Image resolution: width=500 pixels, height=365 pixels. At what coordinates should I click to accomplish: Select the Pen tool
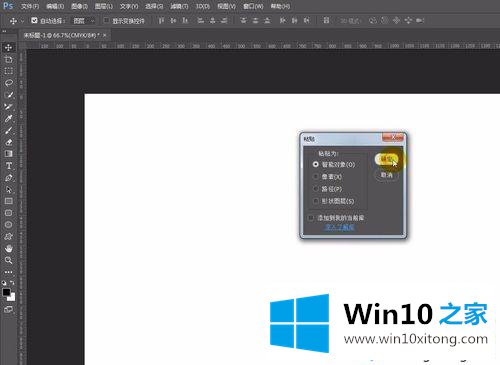[8, 178]
